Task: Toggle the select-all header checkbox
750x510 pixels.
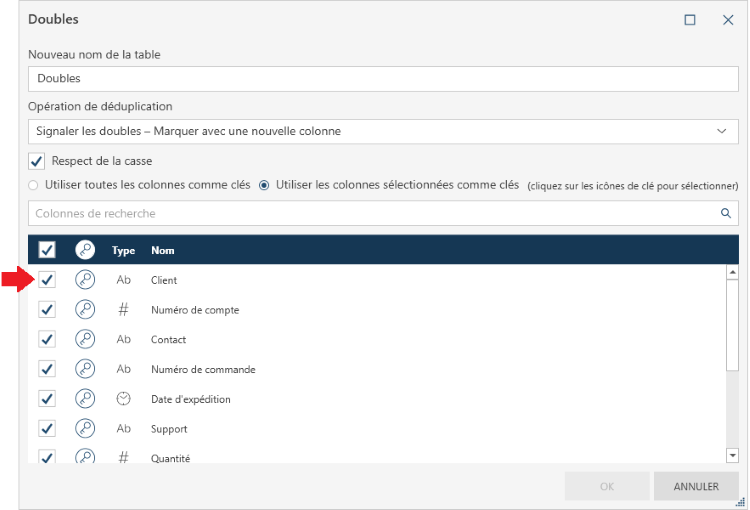Action: [47, 250]
